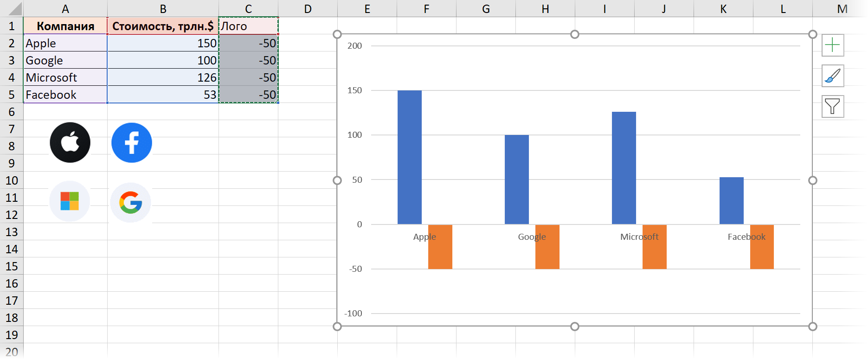868x359 pixels.
Task: Select the blue Google bar in chart
Action: point(517,179)
